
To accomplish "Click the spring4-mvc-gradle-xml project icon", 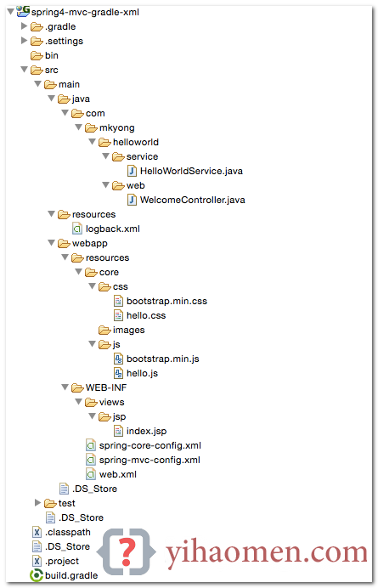I will click(x=23, y=11).
